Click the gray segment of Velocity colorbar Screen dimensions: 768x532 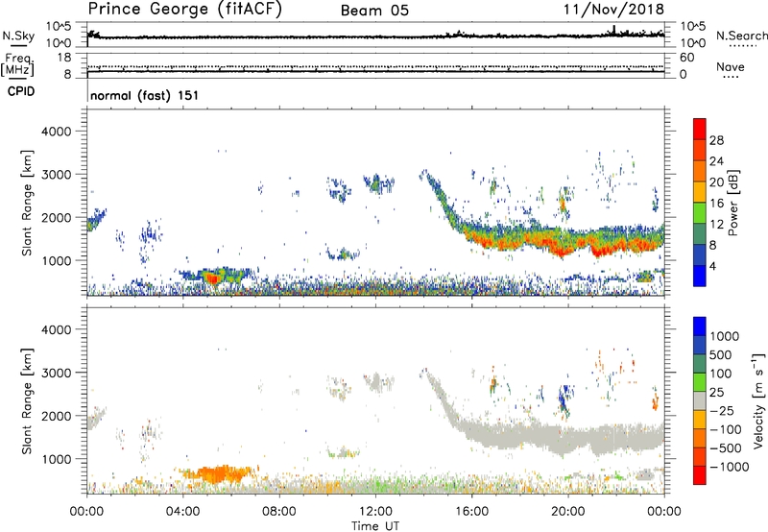click(700, 401)
